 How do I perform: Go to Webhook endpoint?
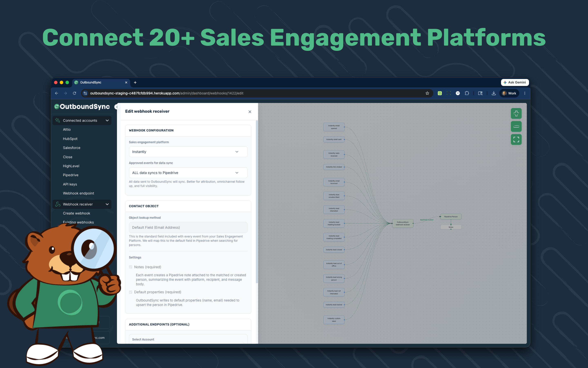[78, 193]
